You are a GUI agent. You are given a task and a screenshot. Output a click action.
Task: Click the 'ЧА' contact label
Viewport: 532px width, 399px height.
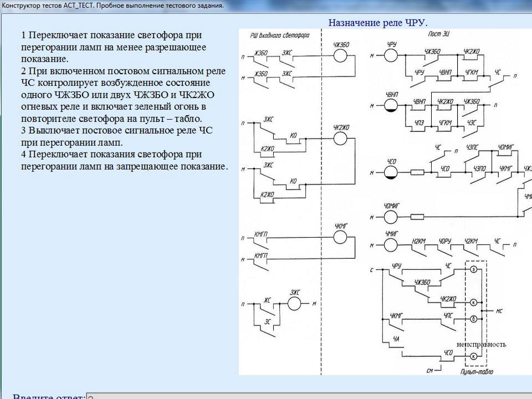click(x=396, y=339)
